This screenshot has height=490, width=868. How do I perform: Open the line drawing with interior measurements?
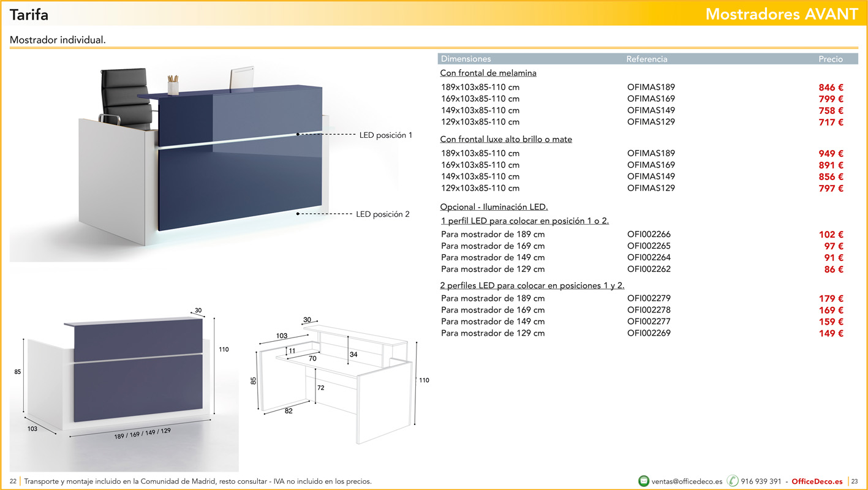(340, 380)
